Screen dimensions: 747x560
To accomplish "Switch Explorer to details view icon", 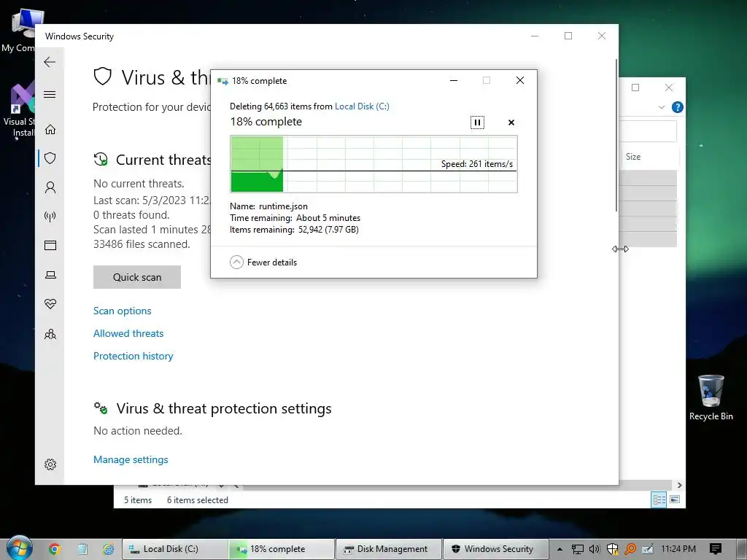I will tap(659, 499).
